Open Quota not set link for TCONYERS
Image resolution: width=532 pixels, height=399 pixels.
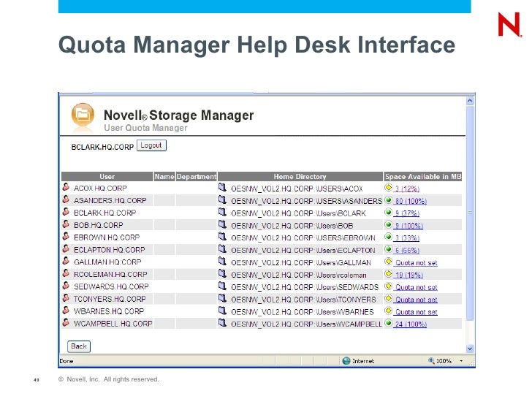[x=417, y=300]
